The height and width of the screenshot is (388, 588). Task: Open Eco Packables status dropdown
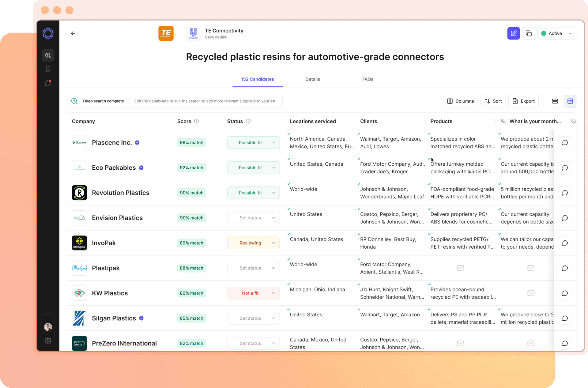tap(253, 168)
